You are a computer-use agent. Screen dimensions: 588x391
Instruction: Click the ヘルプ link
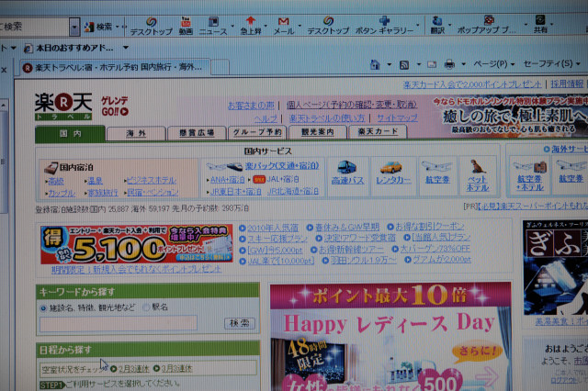click(266, 118)
